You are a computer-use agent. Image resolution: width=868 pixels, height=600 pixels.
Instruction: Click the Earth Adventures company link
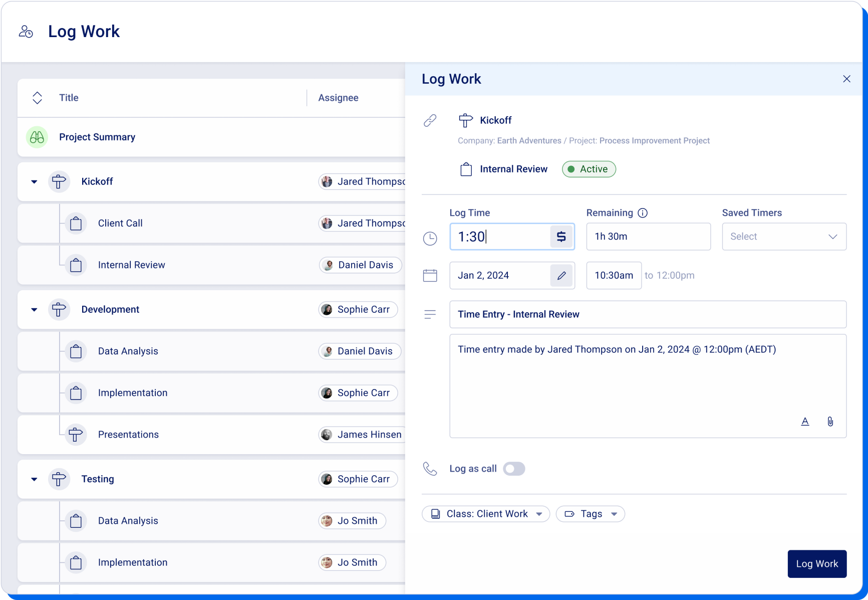[529, 141]
